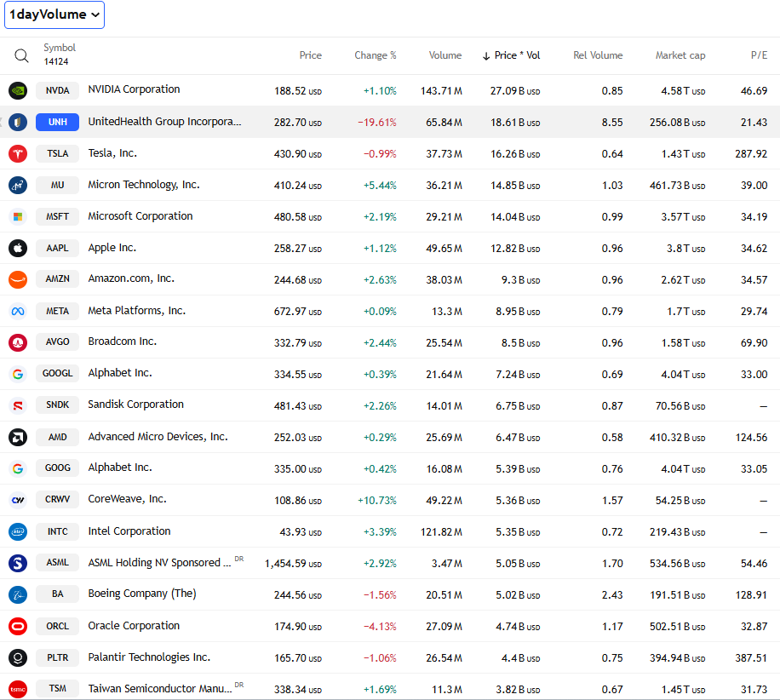Click the Oracle logo icon
Image resolution: width=780 pixels, height=700 pixels.
tap(18, 626)
